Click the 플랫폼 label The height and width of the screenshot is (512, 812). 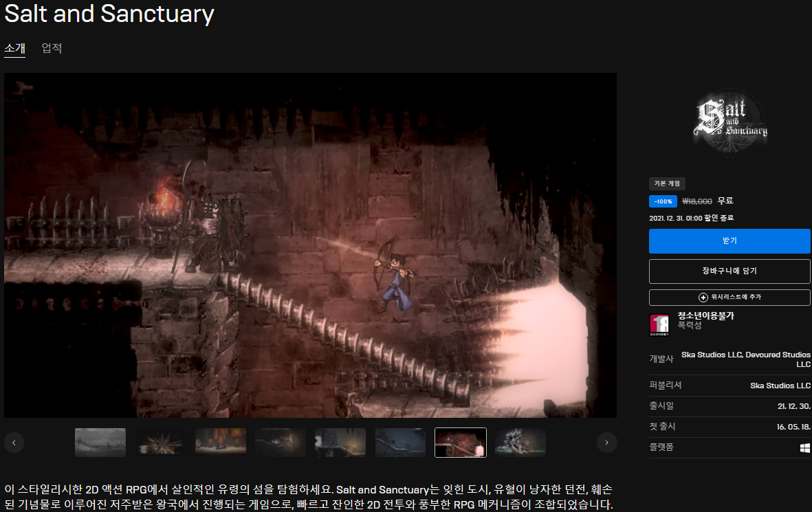click(661, 447)
